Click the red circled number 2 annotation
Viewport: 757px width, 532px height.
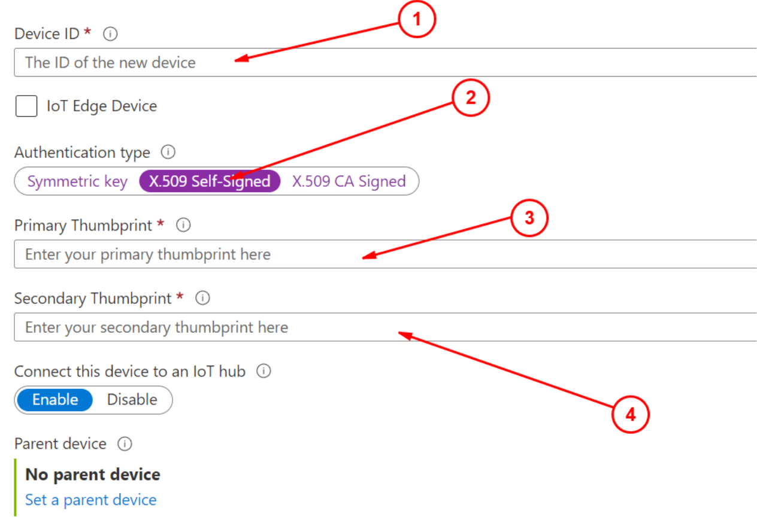point(471,98)
